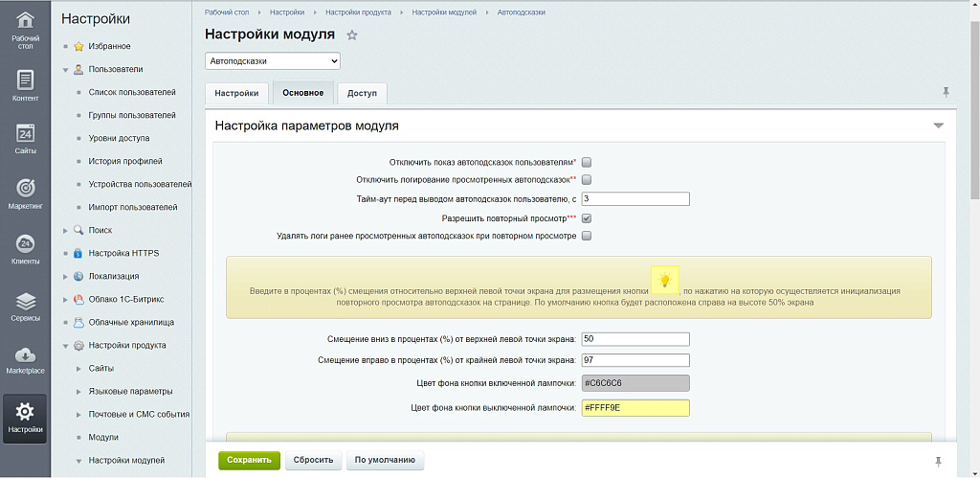The height and width of the screenshot is (479, 980).
Task: Open the Marketplace cloud icon
Action: point(26,359)
